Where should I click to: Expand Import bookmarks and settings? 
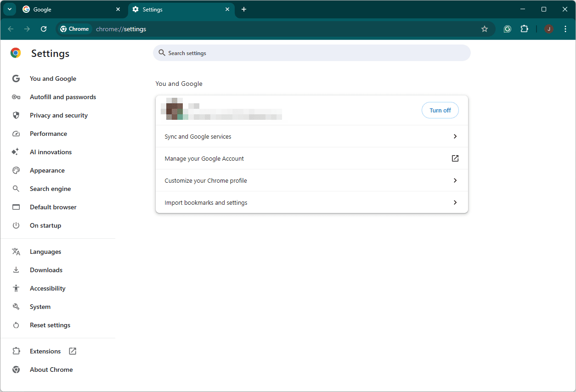pos(311,202)
